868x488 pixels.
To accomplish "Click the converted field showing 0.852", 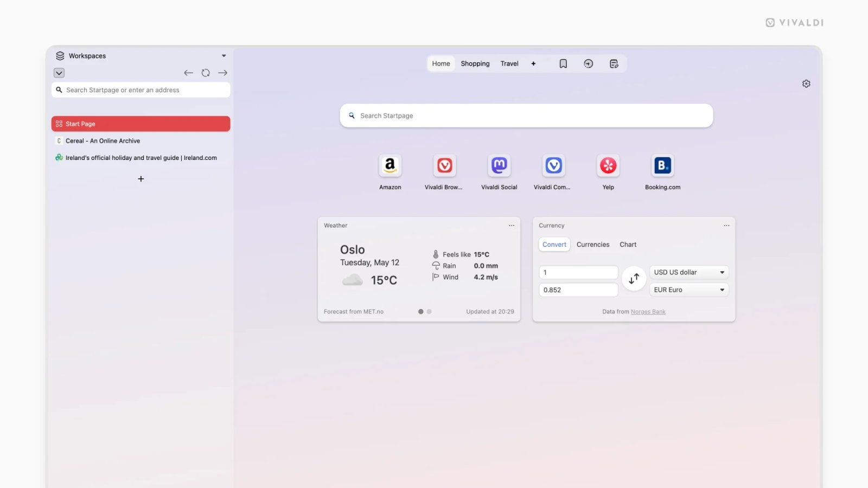I will (x=578, y=290).
